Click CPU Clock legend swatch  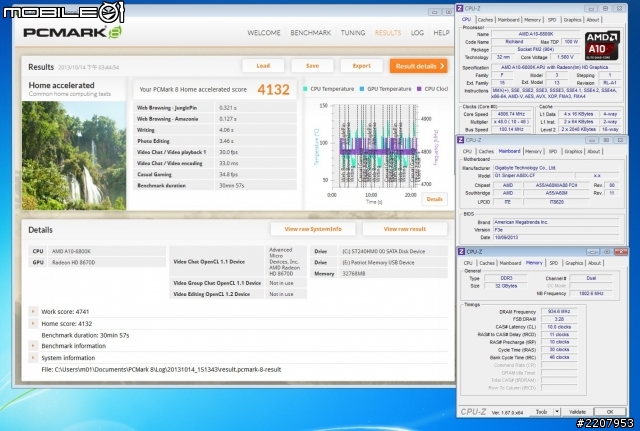(419, 89)
